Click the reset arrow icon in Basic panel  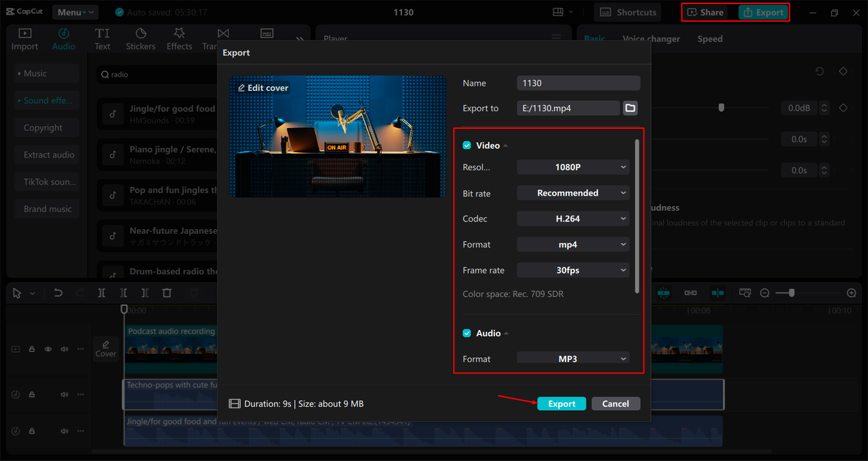pyautogui.click(x=820, y=71)
